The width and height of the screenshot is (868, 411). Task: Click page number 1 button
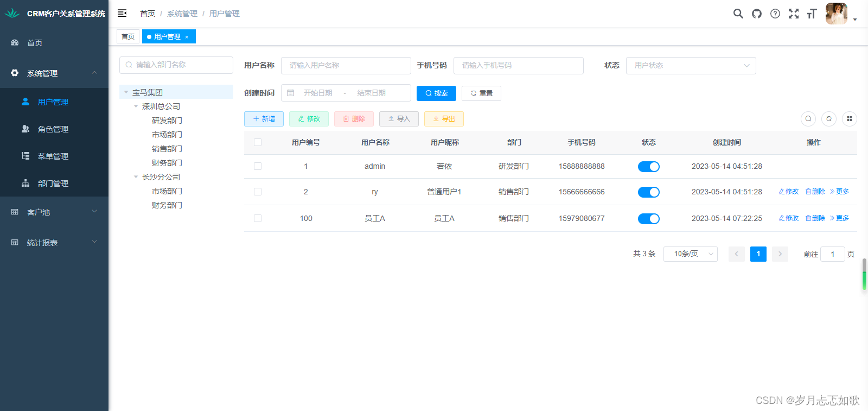pos(758,254)
